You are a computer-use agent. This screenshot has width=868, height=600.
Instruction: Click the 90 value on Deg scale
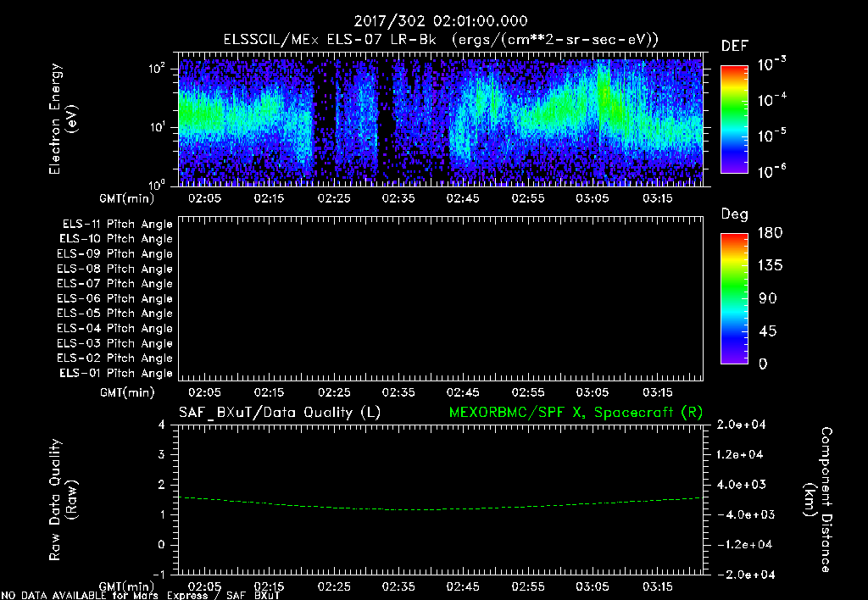tap(768, 299)
